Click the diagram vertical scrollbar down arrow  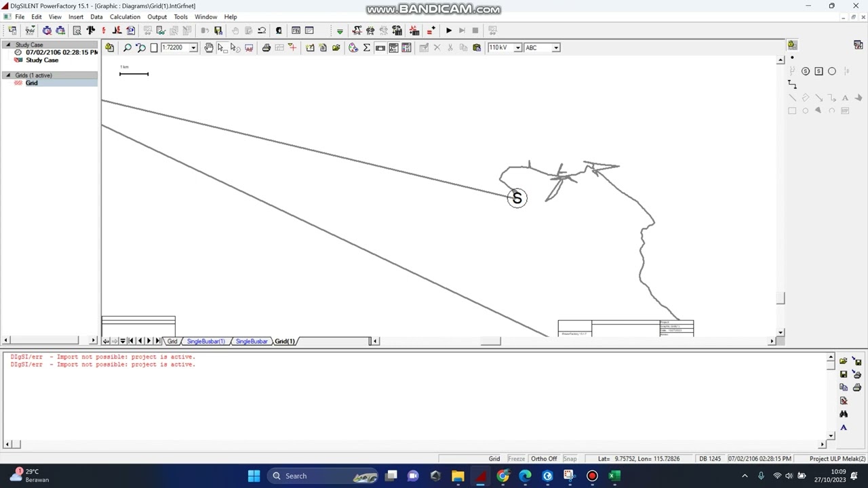point(781,333)
